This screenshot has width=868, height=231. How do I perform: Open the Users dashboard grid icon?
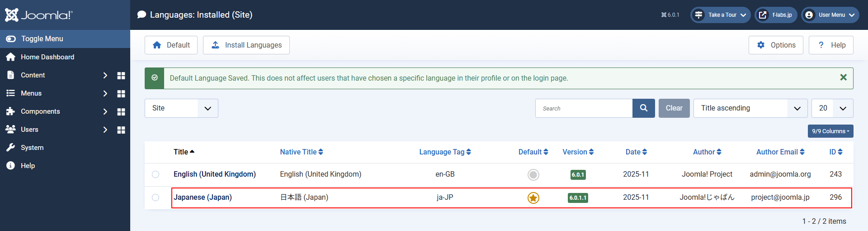pyautogui.click(x=121, y=130)
